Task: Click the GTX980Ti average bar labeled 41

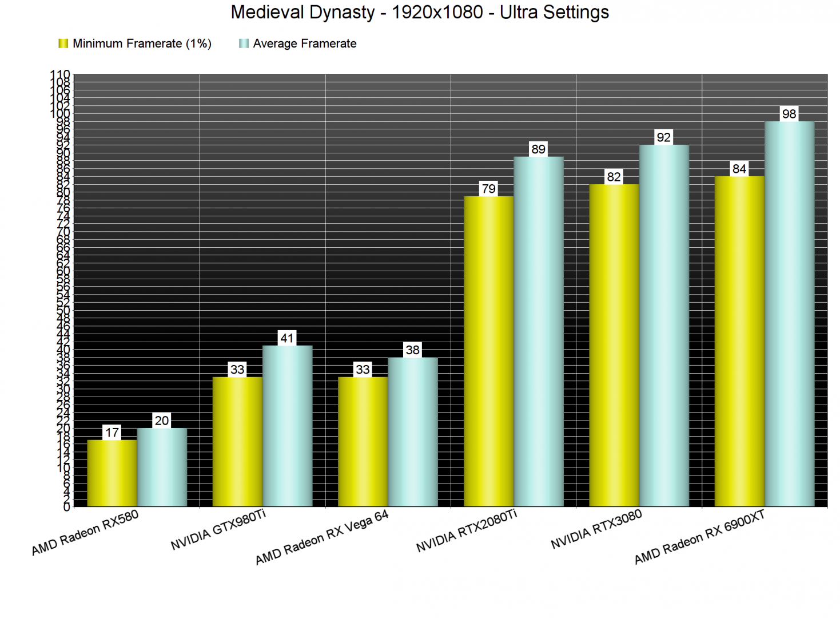Action: tap(287, 426)
